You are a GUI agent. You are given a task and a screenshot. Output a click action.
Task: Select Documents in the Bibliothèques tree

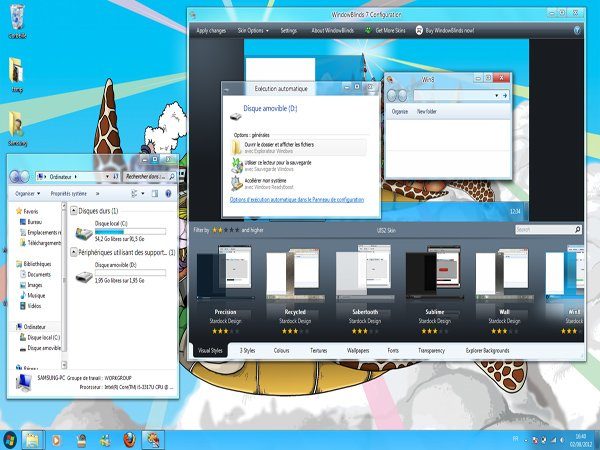35,274
